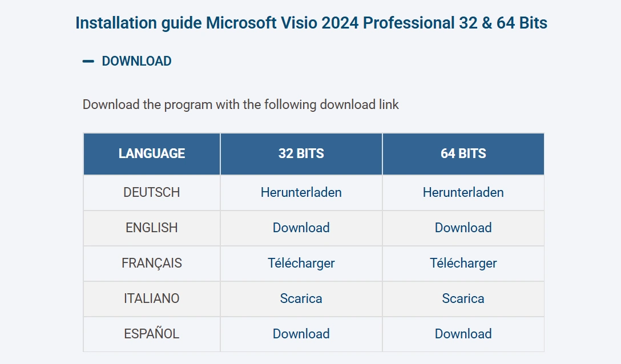621x364 pixels.
Task: Click the LANGUAGE column header
Action: 152,153
